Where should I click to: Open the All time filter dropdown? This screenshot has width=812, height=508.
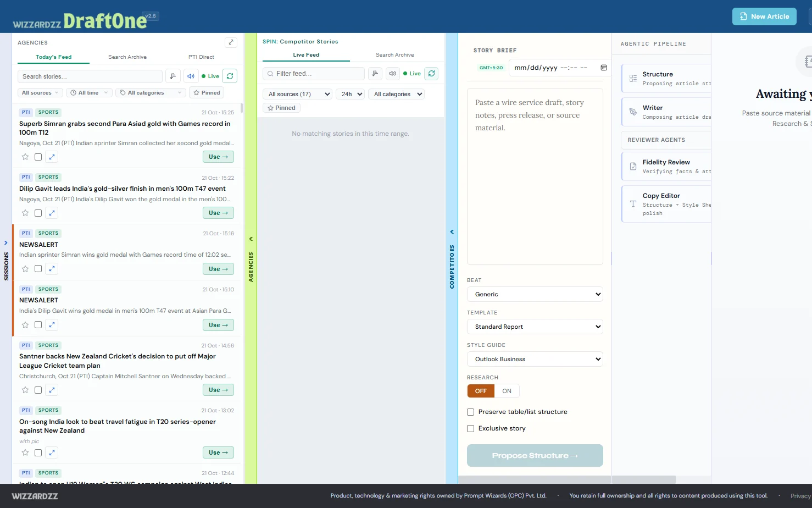coord(89,93)
